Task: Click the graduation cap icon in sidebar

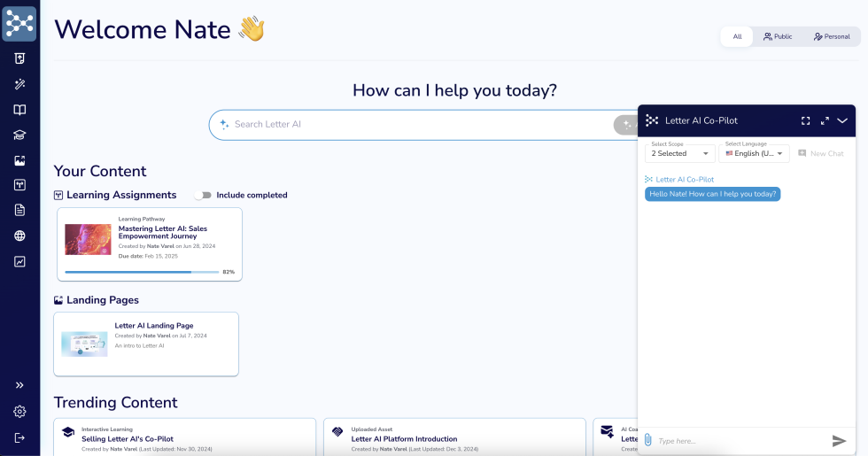Action: 19,135
